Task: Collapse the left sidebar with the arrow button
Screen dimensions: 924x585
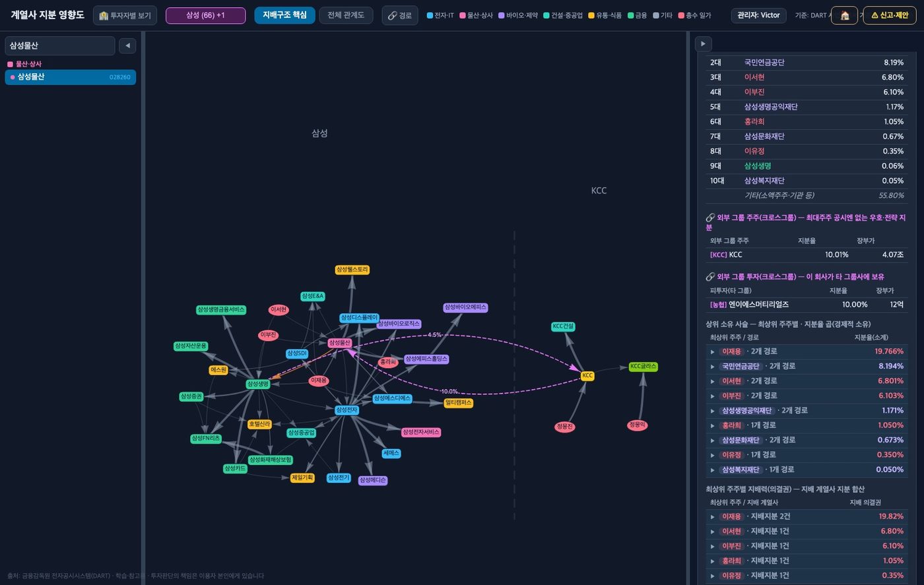Action: tap(127, 46)
